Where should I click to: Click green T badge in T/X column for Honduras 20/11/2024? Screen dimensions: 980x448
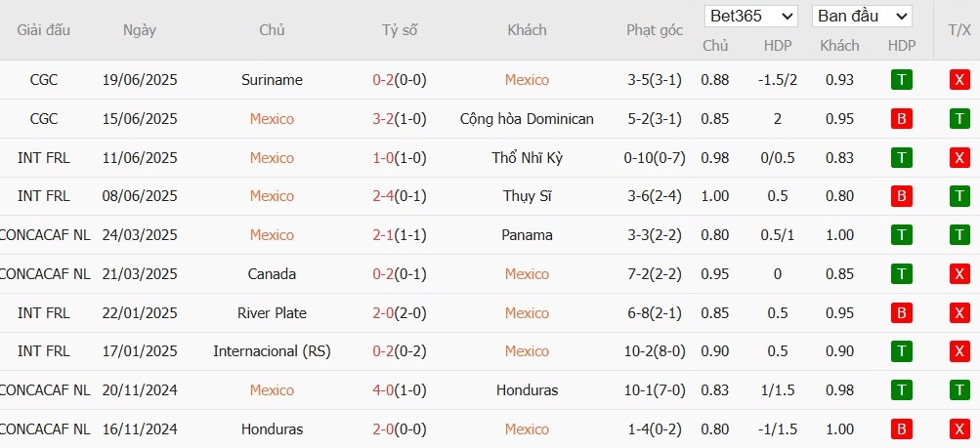pyautogui.click(x=959, y=390)
